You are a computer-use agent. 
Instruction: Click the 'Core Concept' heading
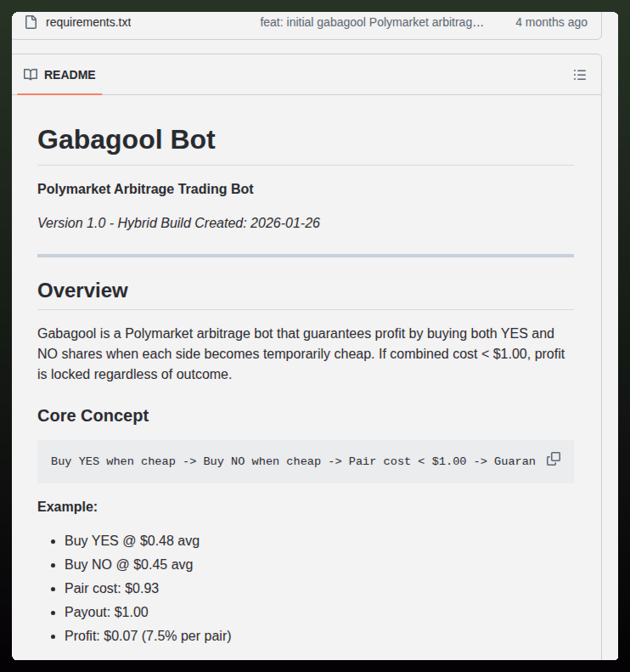(93, 415)
